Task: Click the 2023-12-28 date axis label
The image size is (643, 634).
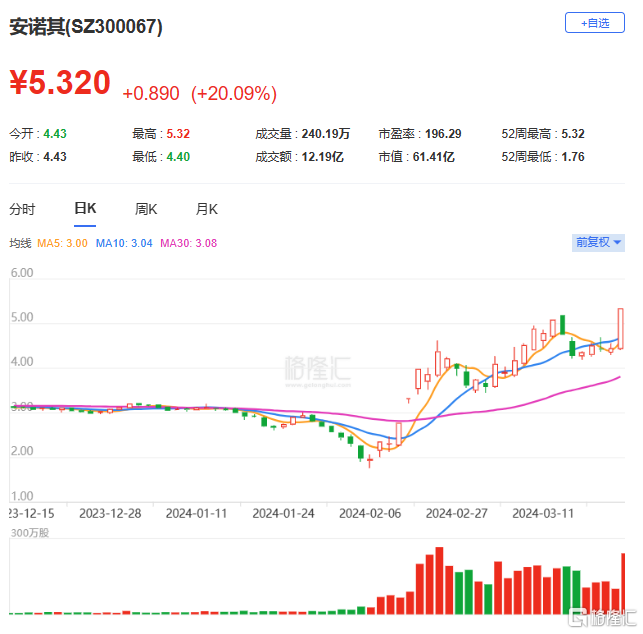Action: click(x=110, y=513)
